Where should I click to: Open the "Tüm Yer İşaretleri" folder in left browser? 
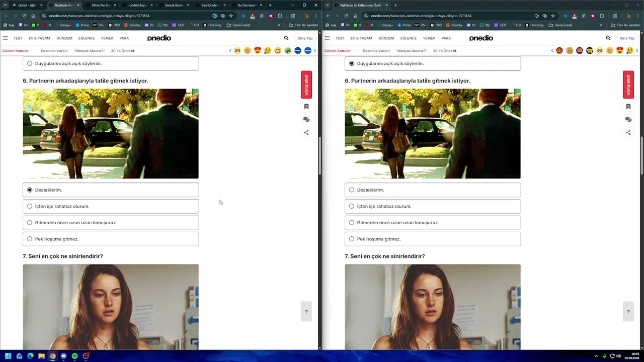[303, 25]
